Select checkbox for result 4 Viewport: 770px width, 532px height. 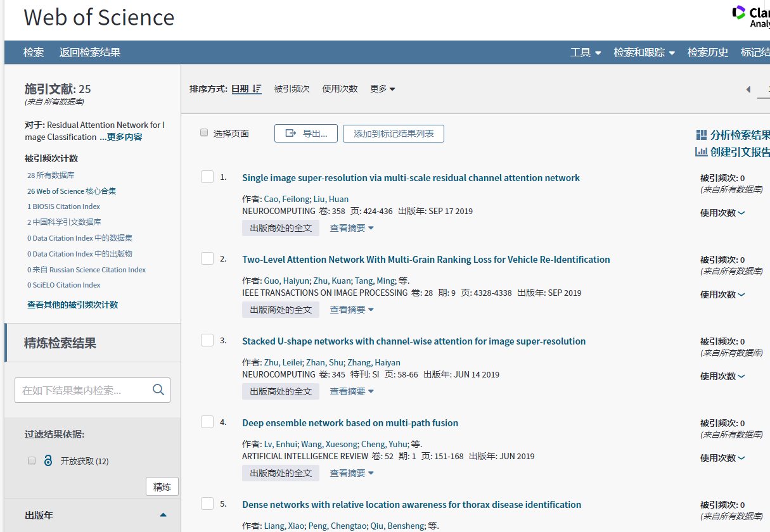coord(207,422)
